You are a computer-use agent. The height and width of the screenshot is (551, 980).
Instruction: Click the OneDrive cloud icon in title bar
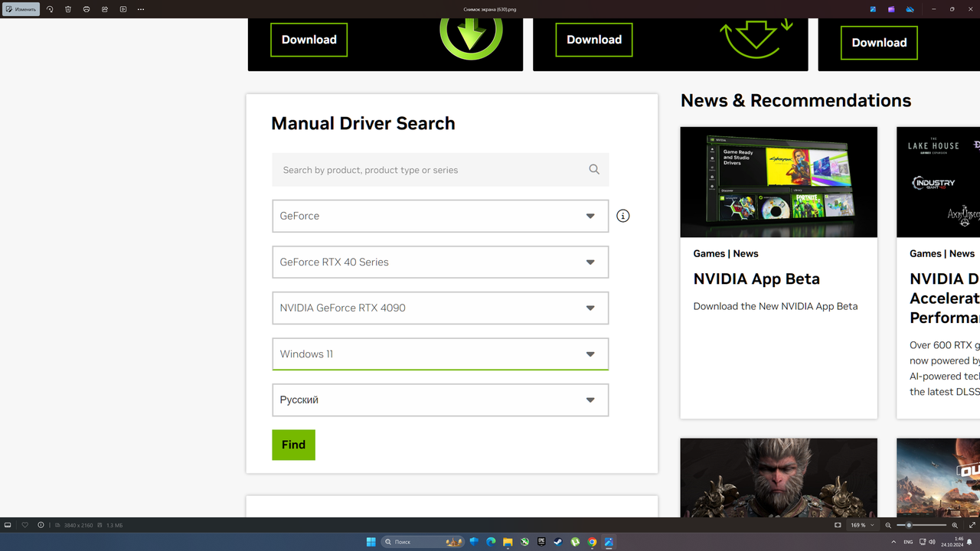click(910, 9)
